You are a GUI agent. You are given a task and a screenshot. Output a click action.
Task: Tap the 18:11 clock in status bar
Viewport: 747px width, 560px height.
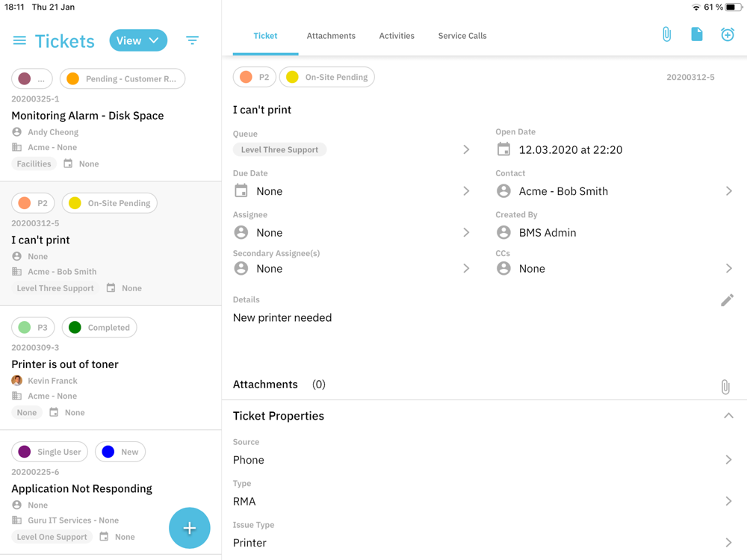[14, 7]
